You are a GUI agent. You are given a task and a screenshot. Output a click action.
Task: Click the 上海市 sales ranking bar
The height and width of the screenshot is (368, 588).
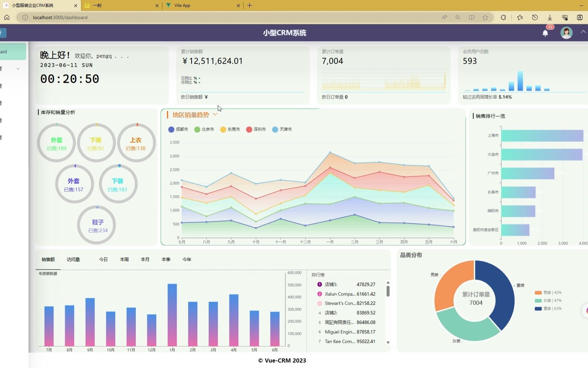(542, 136)
